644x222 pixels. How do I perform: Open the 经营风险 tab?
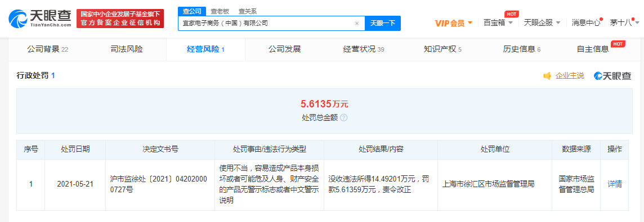205,49
